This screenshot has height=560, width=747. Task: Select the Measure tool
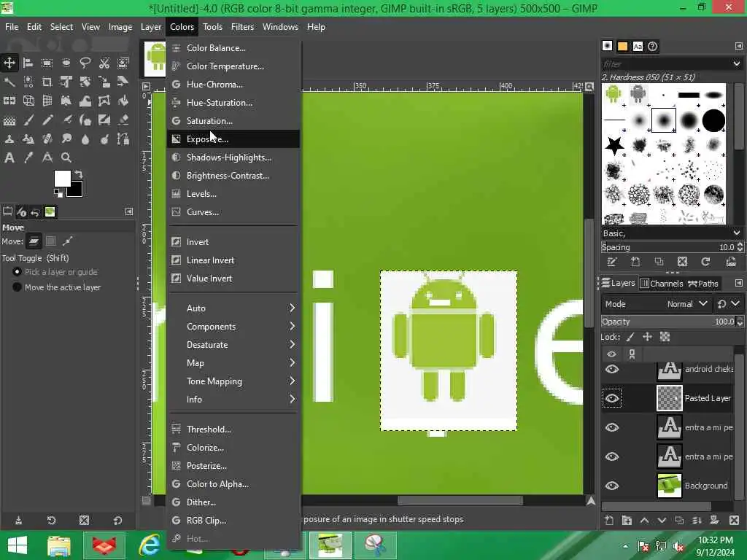(x=47, y=157)
